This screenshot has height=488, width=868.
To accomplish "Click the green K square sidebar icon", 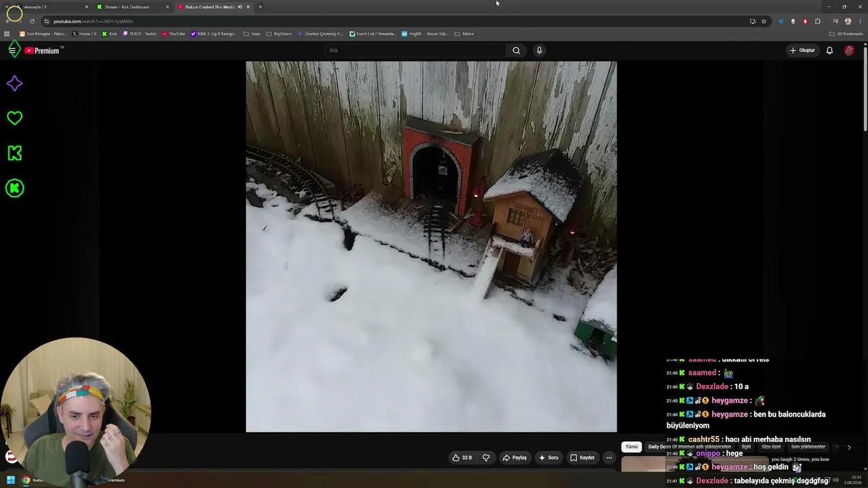I will [x=15, y=153].
